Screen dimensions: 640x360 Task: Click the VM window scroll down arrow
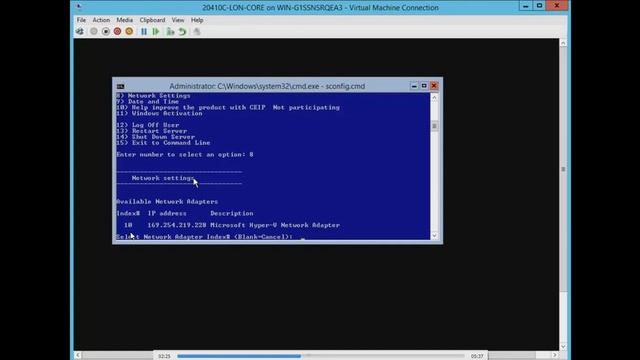563,347
